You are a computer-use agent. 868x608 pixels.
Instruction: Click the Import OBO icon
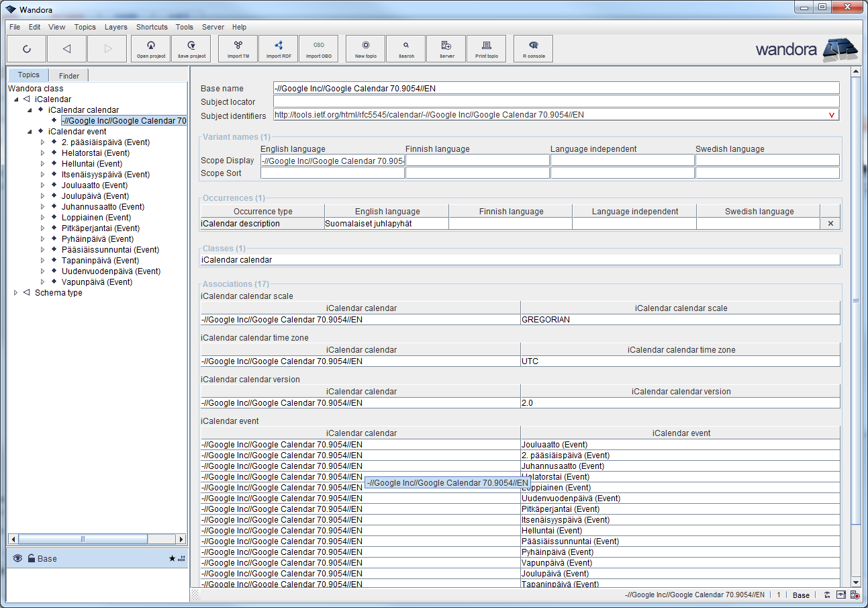click(x=318, y=48)
